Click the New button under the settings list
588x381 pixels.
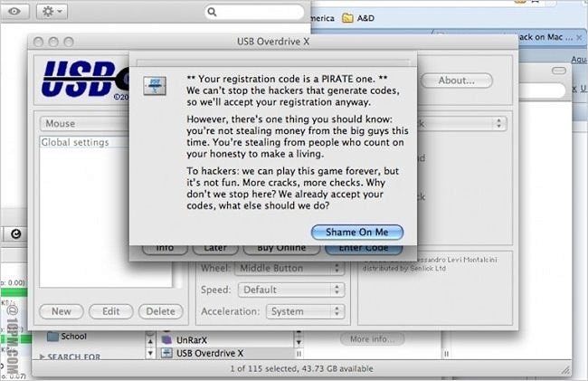(62, 311)
